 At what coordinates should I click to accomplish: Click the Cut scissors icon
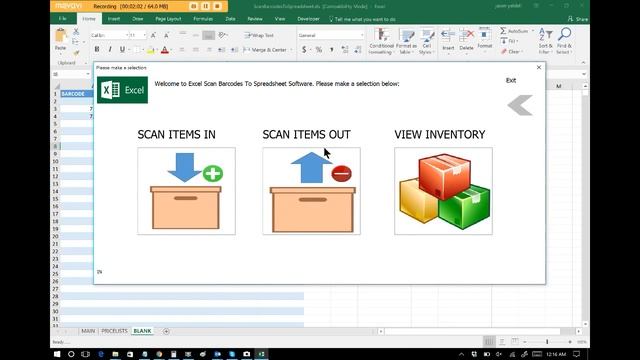[76, 31]
